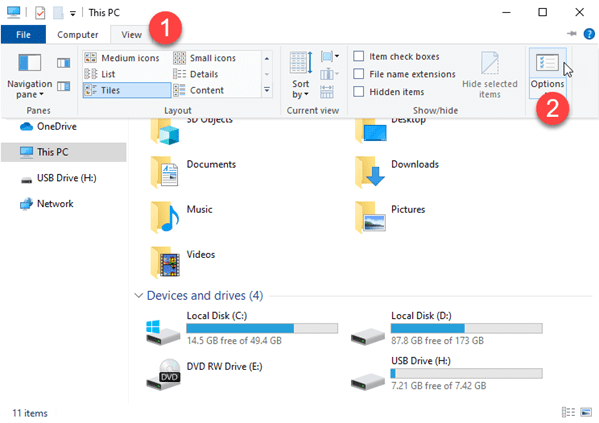This screenshot has height=423, width=599.
Task: Click 14.5 GB free of 49.4 GB text
Action: click(x=234, y=340)
